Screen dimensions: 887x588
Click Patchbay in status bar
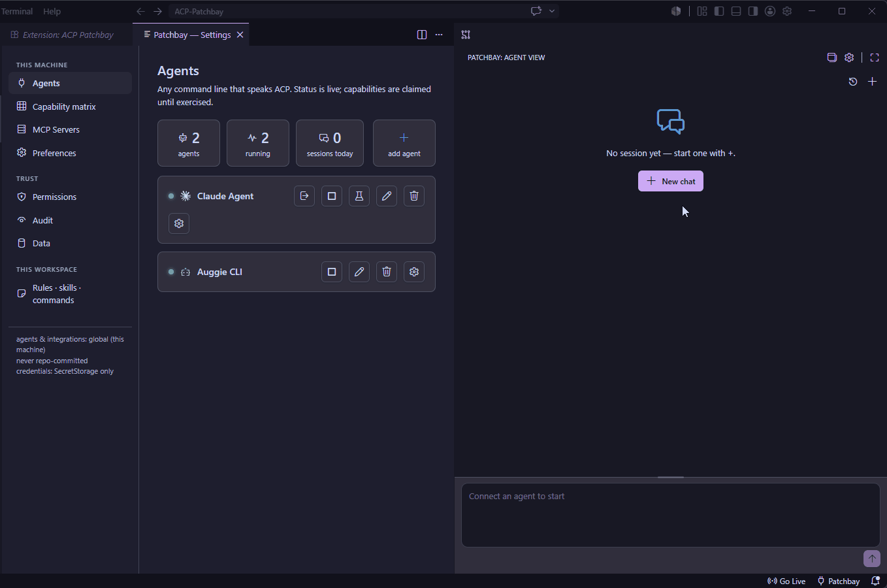[x=838, y=581]
